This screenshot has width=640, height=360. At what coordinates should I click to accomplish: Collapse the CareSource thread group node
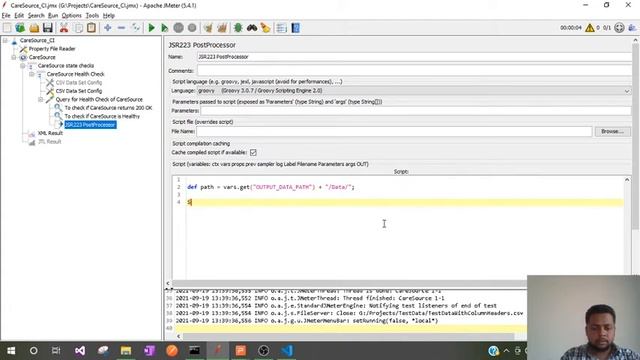click(14, 57)
